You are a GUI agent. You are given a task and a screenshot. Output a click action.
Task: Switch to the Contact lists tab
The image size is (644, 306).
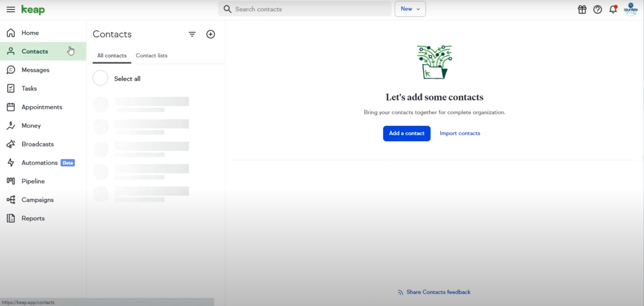click(x=151, y=56)
